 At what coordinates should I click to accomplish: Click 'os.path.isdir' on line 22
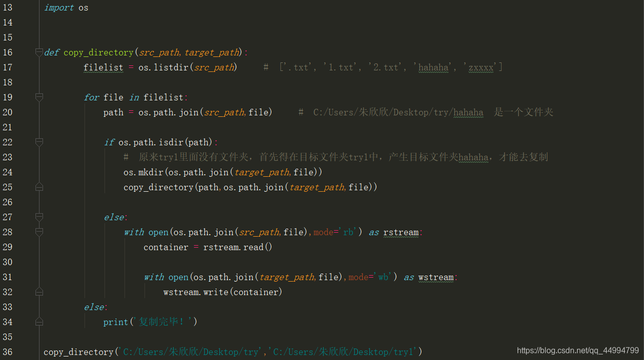[x=151, y=142]
